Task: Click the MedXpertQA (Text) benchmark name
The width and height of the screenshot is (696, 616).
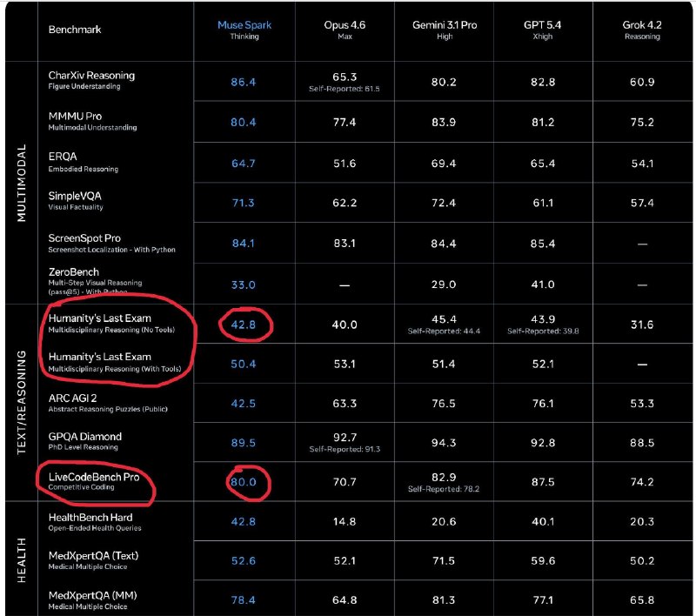Action: tap(93, 556)
